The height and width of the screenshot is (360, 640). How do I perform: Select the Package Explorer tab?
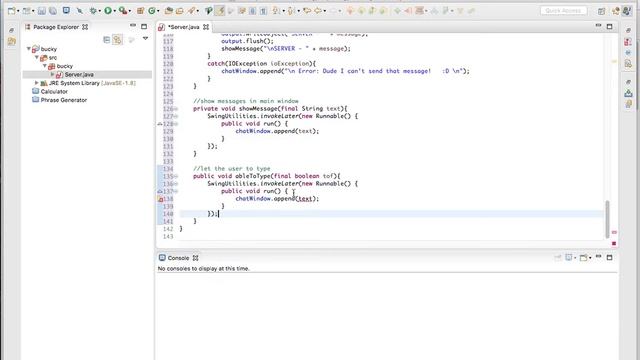(x=56, y=27)
